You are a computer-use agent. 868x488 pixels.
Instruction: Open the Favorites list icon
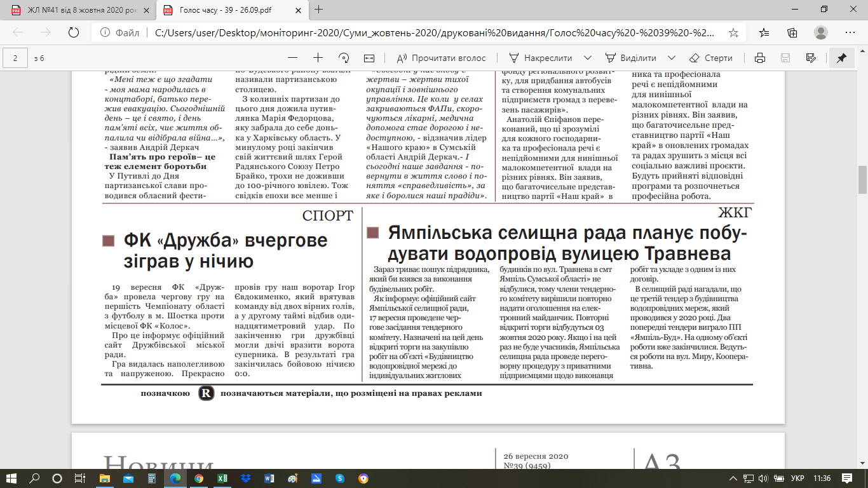coord(764,32)
